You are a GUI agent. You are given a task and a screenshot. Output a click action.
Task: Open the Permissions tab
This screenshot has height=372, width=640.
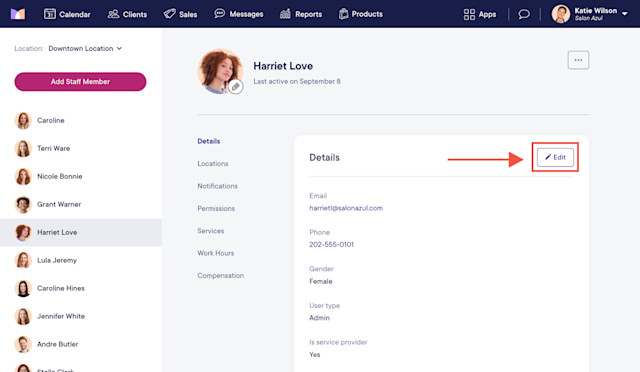(x=216, y=209)
